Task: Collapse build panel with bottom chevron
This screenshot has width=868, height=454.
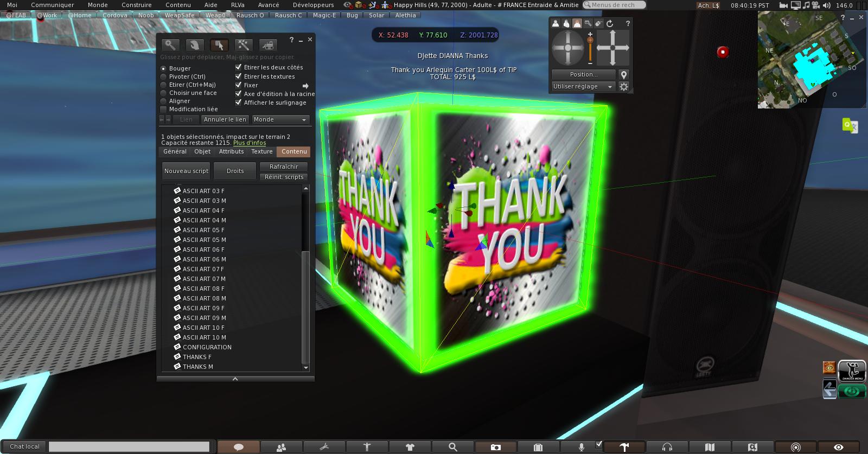Action: coord(235,379)
